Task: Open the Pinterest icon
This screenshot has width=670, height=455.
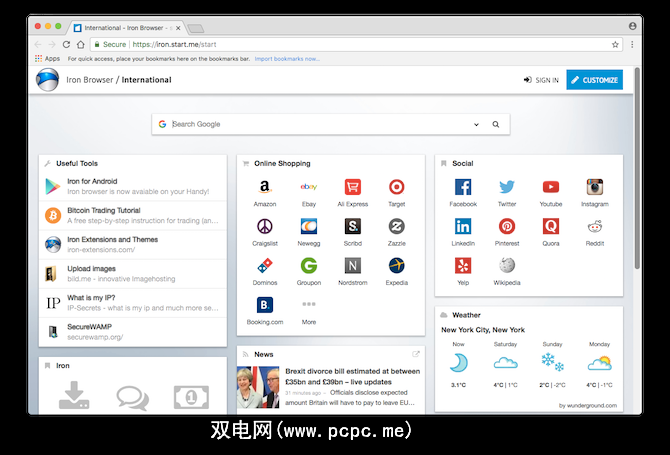Action: pos(507,226)
